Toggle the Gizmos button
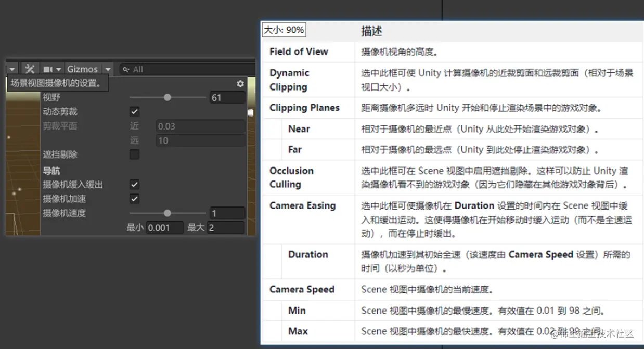The image size is (644, 349). click(82, 69)
